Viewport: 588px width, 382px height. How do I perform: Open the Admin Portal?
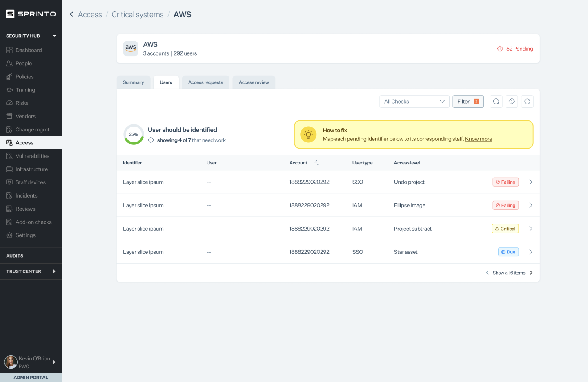tap(31, 378)
